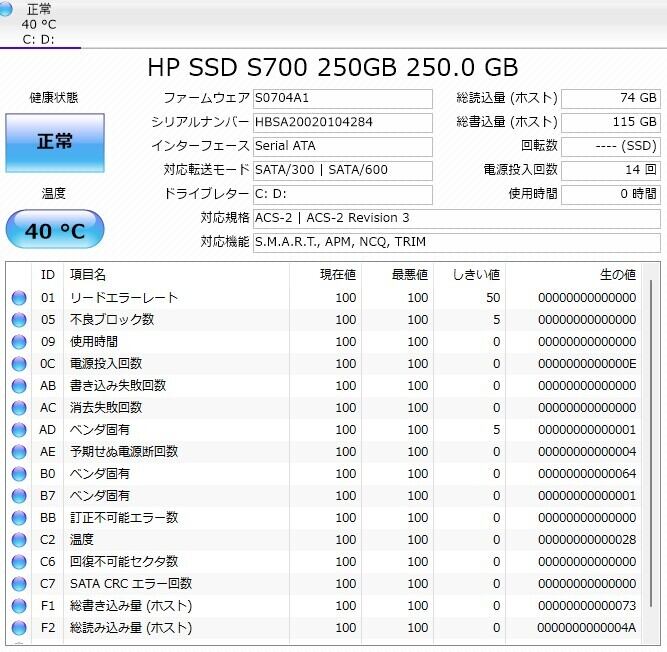The width and height of the screenshot is (667, 652).
Task: Click the 40 °C temperature button
Action: click(x=54, y=231)
